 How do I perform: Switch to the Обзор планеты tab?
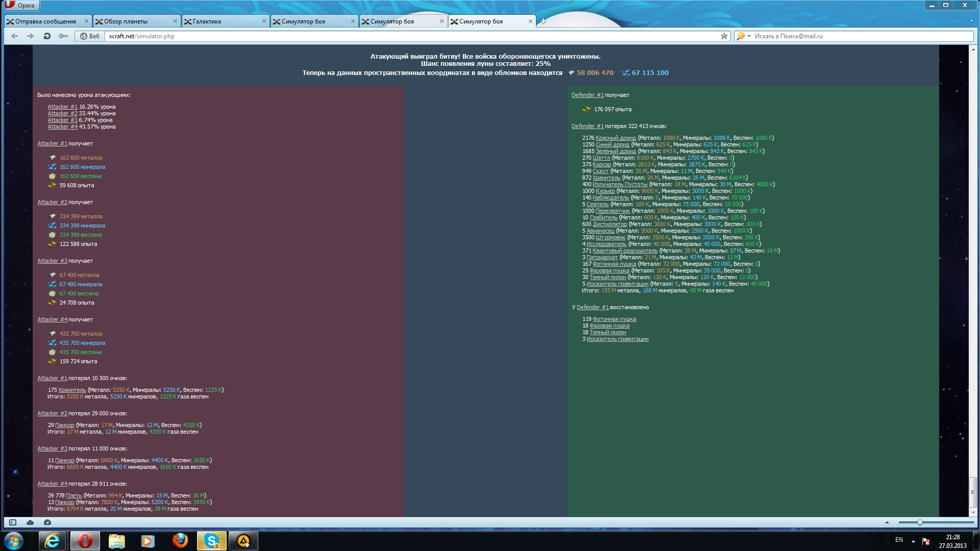click(x=126, y=21)
